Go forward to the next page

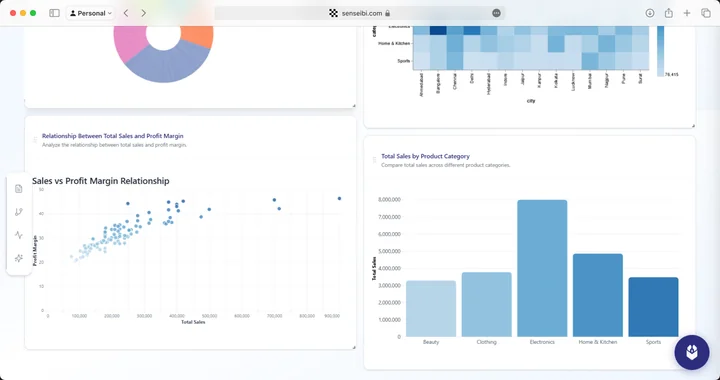pos(143,13)
